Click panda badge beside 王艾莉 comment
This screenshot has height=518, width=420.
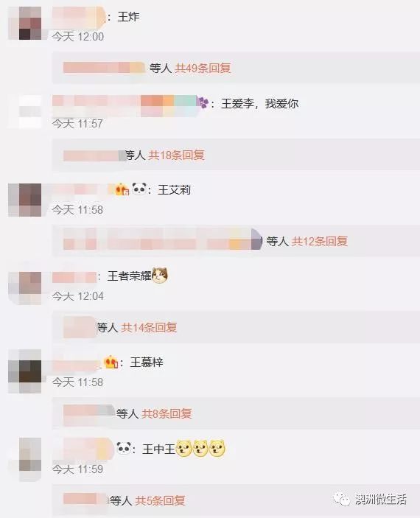[x=139, y=189]
